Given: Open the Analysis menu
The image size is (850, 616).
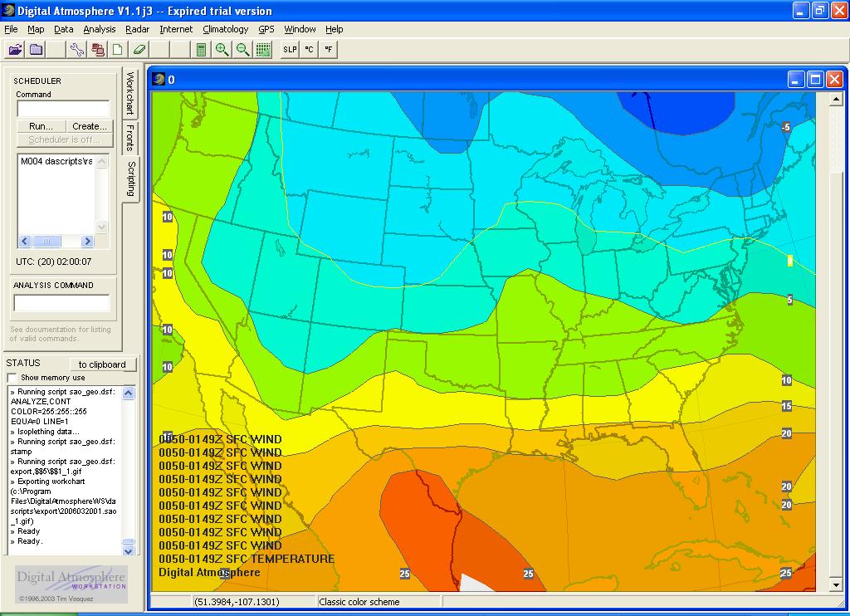Looking at the screenshot, I should (100, 29).
